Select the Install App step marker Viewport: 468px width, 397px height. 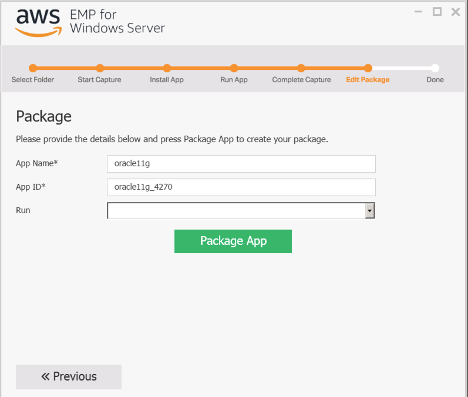(x=167, y=68)
